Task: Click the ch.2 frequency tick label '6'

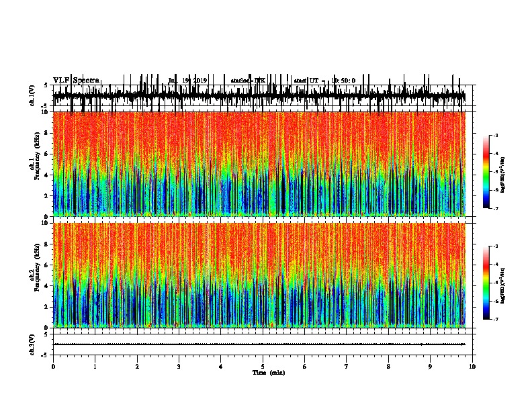Action: coord(47,265)
